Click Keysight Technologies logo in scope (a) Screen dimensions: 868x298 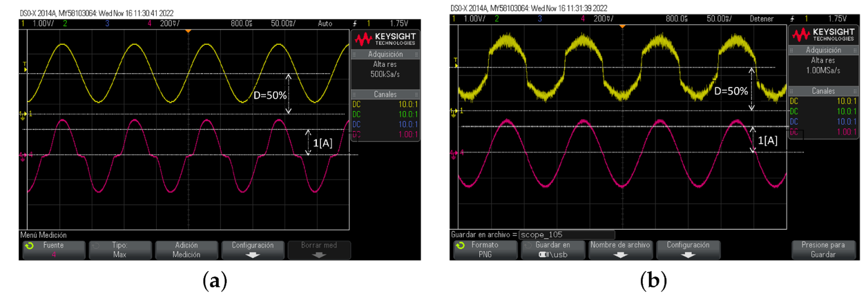click(x=385, y=39)
